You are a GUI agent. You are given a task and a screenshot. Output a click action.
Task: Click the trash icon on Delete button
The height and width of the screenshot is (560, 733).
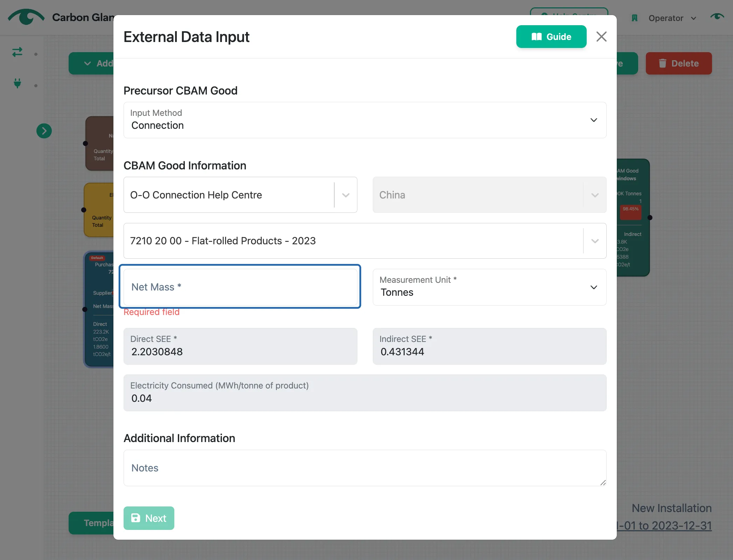point(662,63)
